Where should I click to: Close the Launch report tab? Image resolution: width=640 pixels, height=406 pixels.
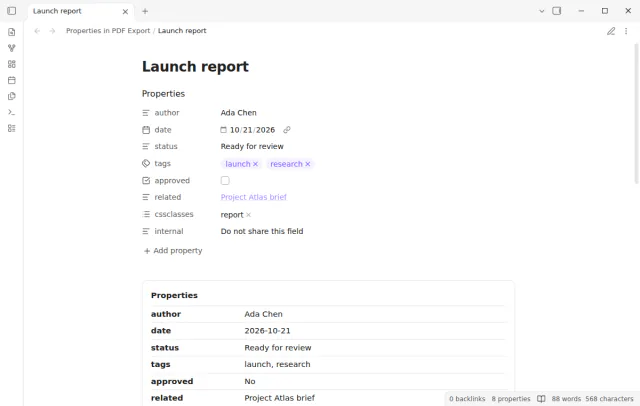click(125, 11)
